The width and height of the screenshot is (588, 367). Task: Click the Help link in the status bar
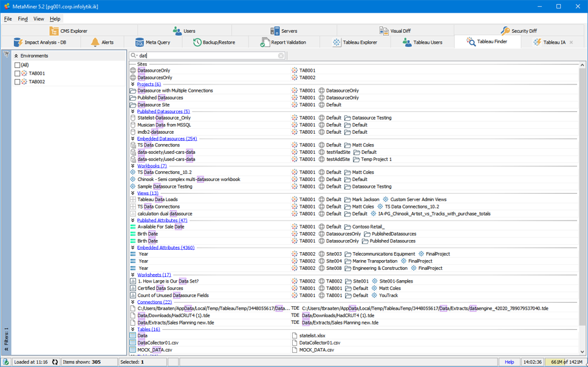(x=509, y=362)
